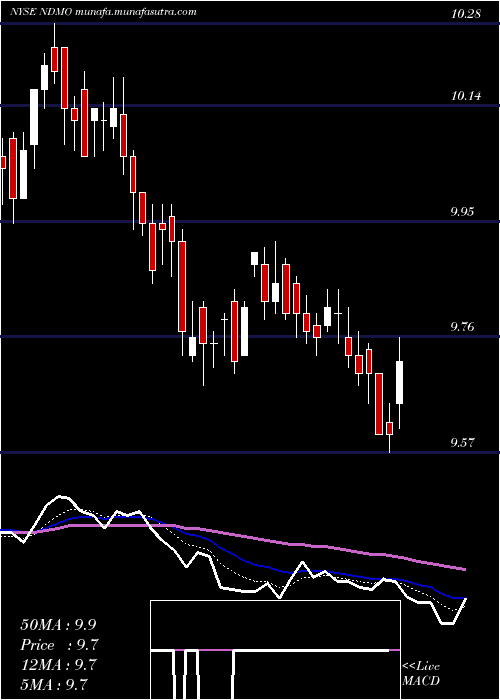Click the 50MA : 9.9 reading

pyautogui.click(x=58, y=625)
